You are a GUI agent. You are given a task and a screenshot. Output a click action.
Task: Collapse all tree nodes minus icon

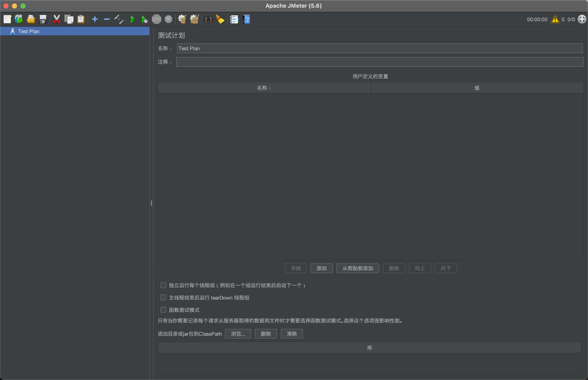pyautogui.click(x=107, y=19)
